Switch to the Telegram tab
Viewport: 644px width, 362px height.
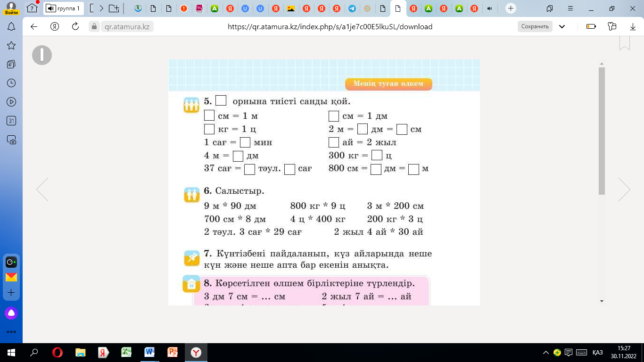352,8
